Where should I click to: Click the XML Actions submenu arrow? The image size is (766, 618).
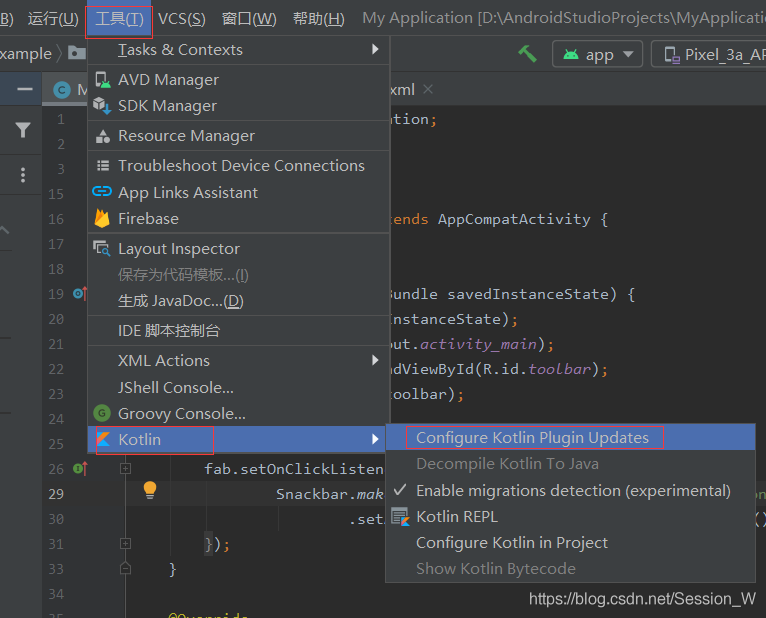[375, 360]
